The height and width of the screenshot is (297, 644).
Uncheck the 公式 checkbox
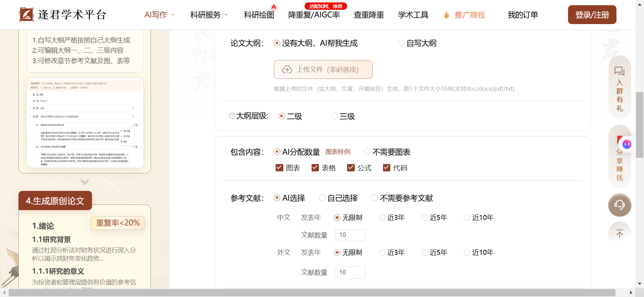click(x=351, y=168)
